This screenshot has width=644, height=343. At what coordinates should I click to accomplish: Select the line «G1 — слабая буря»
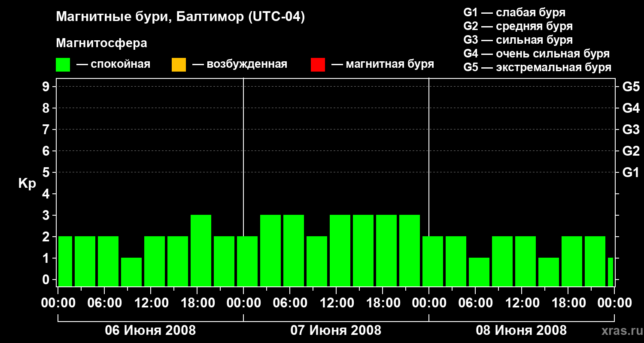514,12
